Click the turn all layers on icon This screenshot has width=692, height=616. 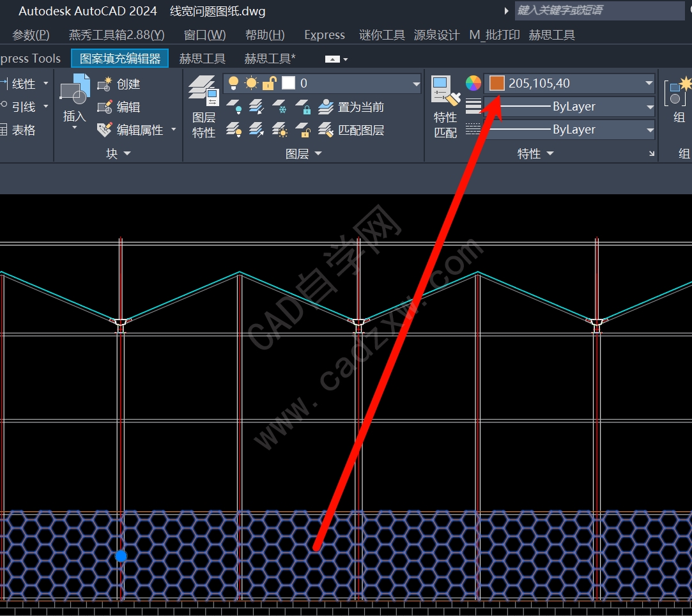coord(233,130)
